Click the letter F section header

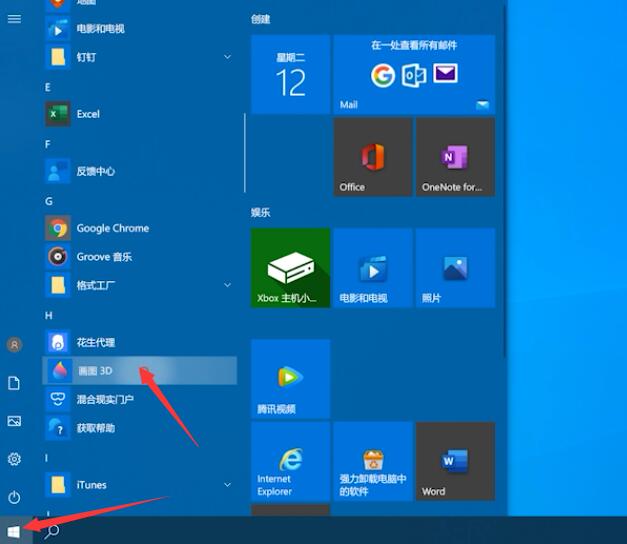point(48,144)
